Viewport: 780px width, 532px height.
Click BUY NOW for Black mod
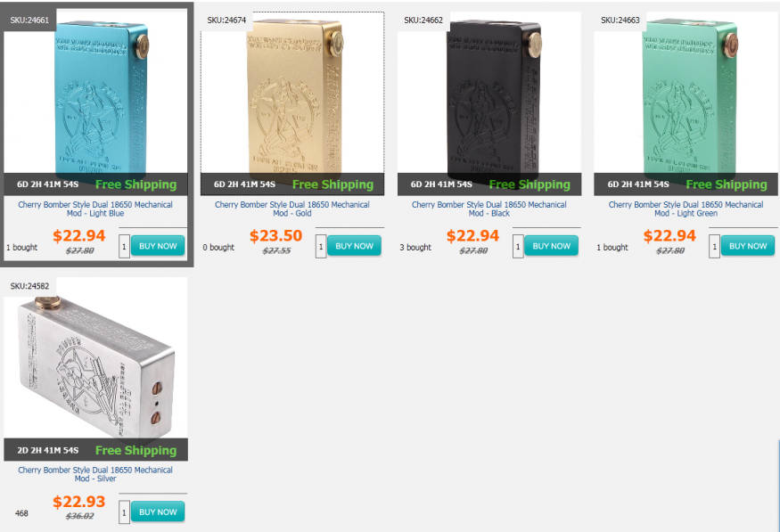(x=551, y=246)
